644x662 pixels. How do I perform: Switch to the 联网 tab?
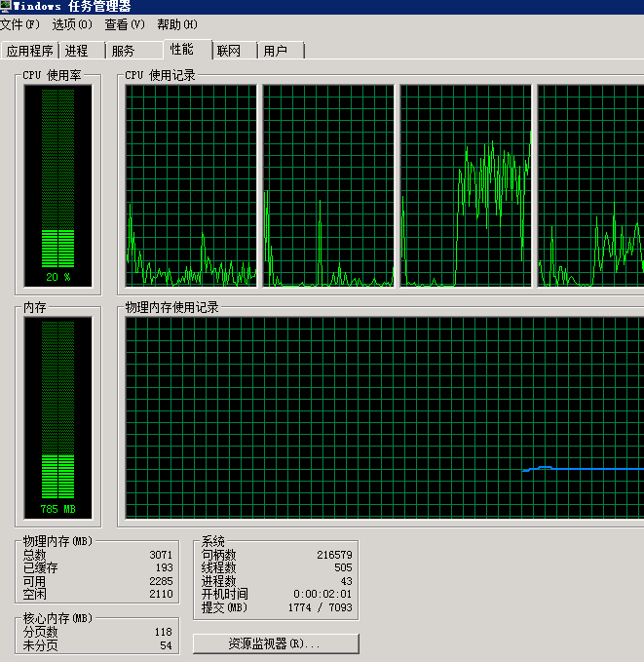coord(235,51)
